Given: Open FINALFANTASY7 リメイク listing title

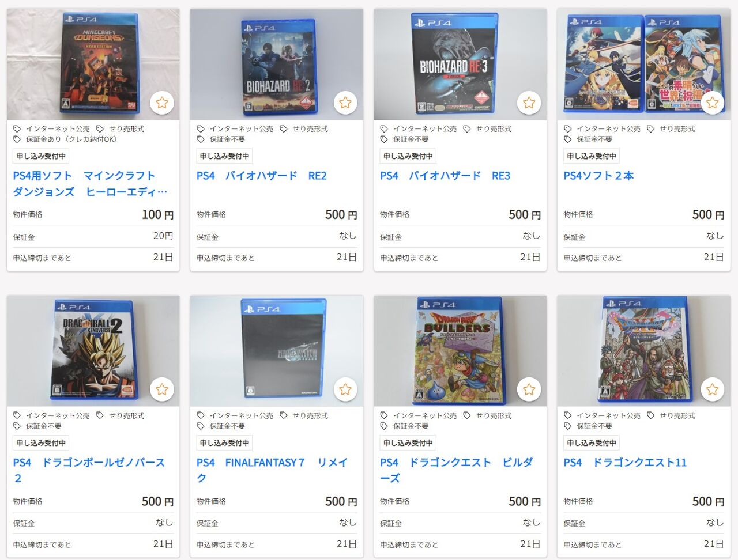Looking at the screenshot, I should 272,470.
